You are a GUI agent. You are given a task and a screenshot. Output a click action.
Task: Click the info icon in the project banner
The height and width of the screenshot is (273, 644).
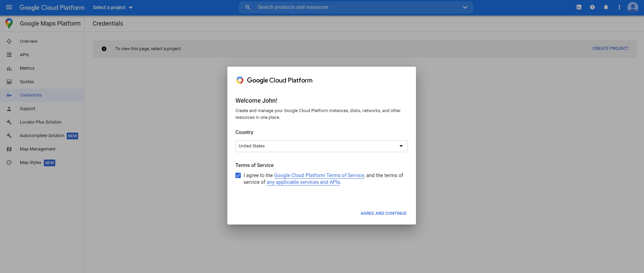104,49
